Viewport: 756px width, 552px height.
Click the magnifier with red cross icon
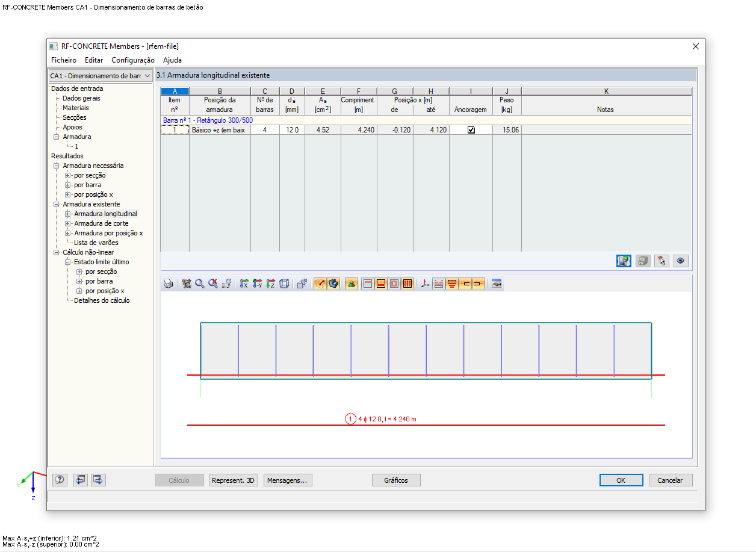212,284
